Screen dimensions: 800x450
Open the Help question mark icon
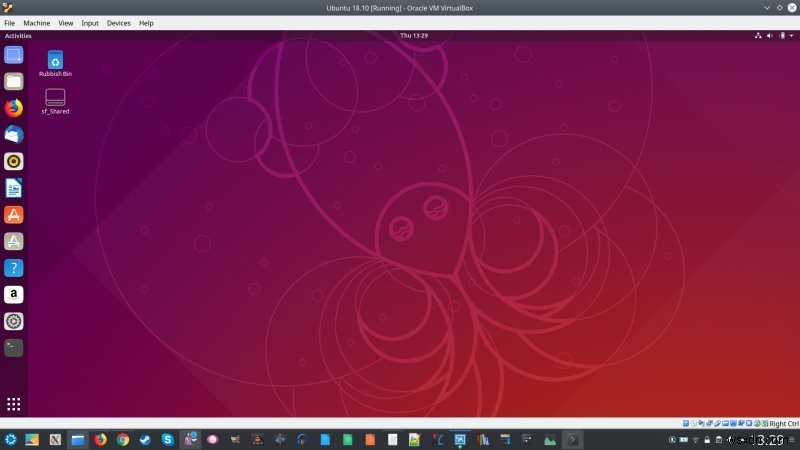[14, 268]
